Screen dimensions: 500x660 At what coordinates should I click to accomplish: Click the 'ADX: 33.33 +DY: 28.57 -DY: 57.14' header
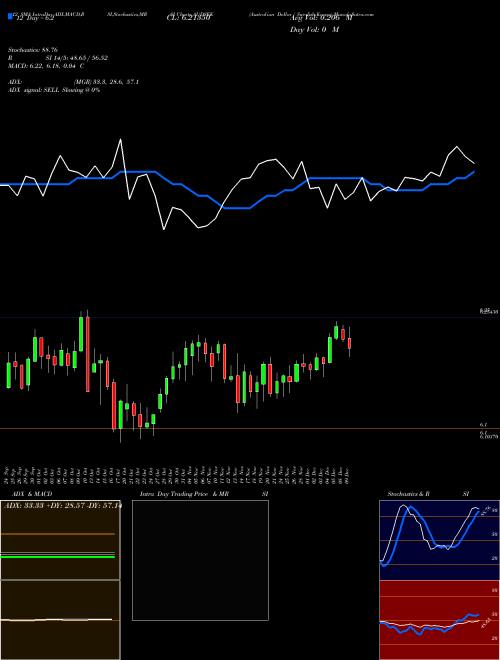click(62, 506)
